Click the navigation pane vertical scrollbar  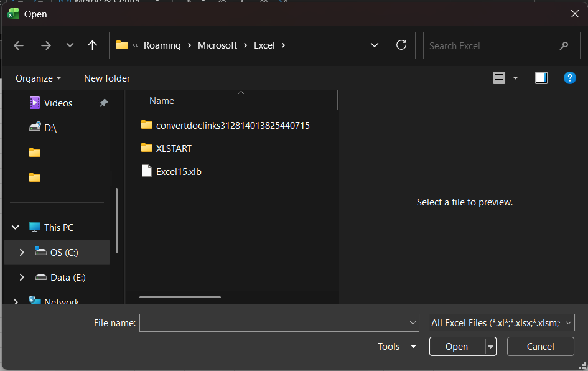pos(116,220)
